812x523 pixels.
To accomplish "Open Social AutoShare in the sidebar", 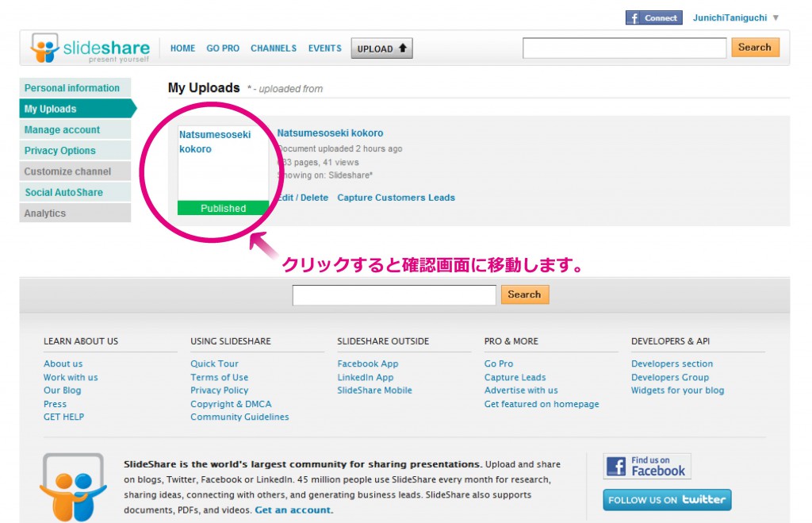I will [x=75, y=192].
